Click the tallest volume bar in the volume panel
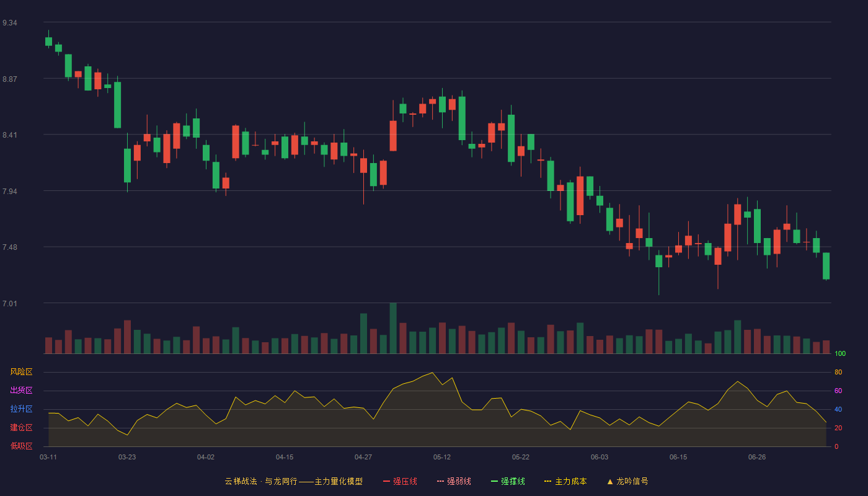This screenshot has height=496, width=868. [393, 328]
